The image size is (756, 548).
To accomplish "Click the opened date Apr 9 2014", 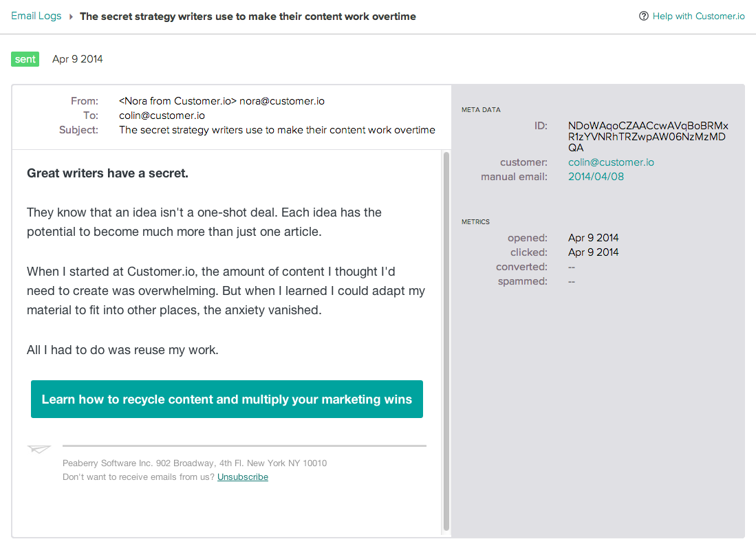I will click(x=593, y=238).
